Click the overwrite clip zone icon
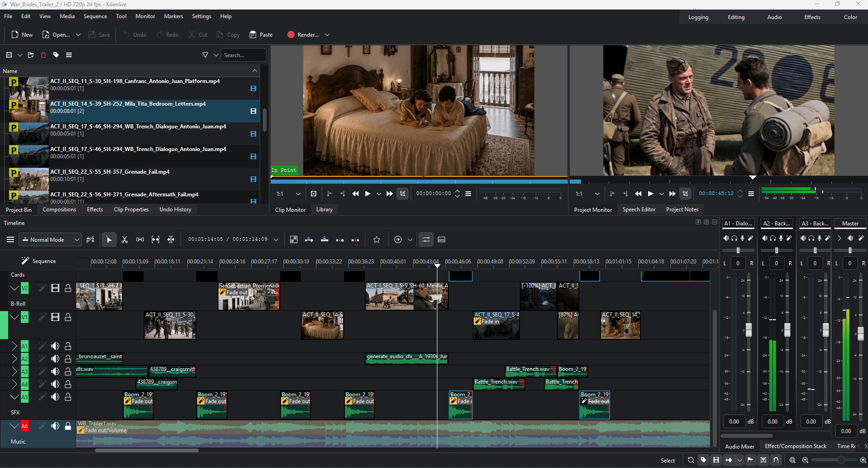 [x=325, y=239]
